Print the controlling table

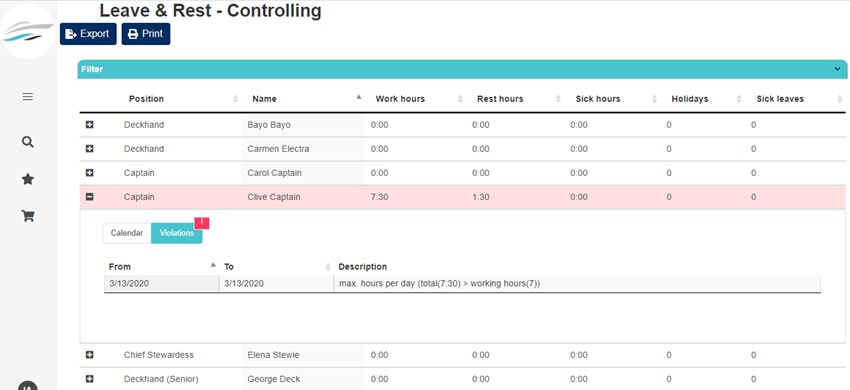(x=146, y=34)
